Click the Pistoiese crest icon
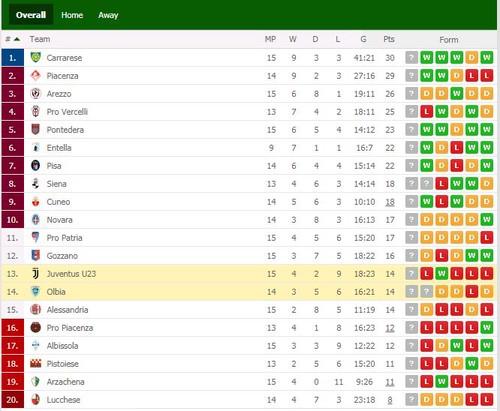The height and width of the screenshot is (411, 500). (x=35, y=363)
